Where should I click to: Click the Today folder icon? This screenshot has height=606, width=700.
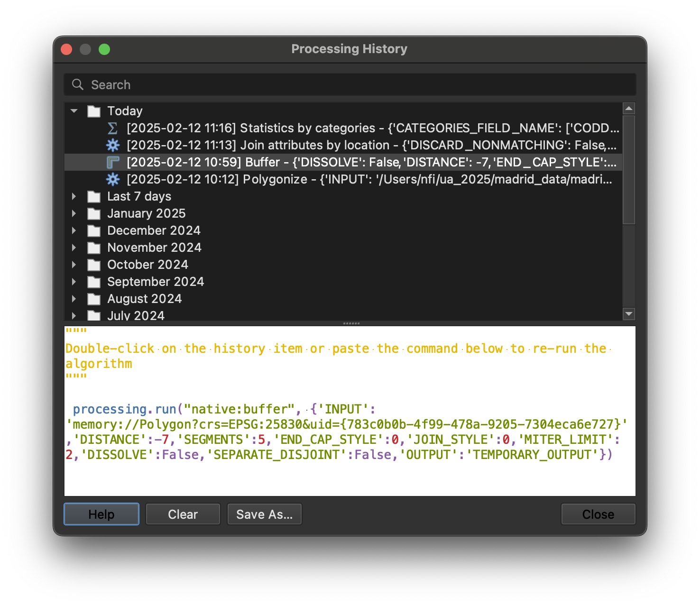(x=94, y=111)
